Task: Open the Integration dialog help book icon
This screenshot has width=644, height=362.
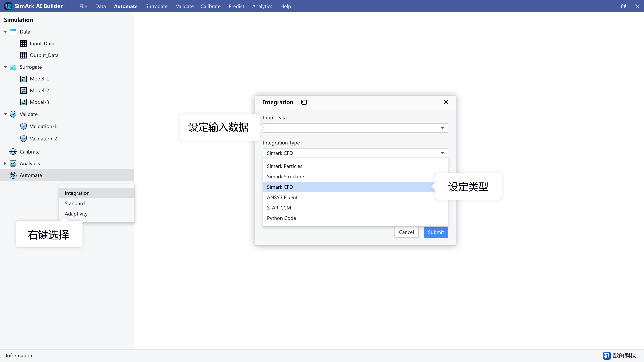Action: point(304,102)
